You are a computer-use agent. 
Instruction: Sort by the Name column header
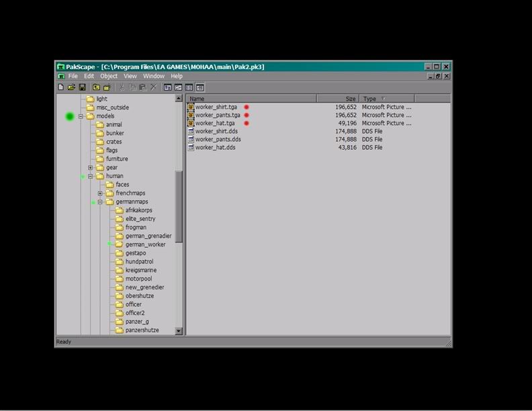[x=251, y=99]
